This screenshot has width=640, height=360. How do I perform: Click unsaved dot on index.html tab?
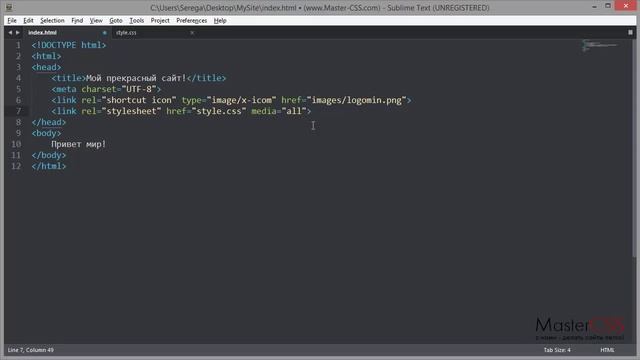pyautogui.click(x=104, y=33)
